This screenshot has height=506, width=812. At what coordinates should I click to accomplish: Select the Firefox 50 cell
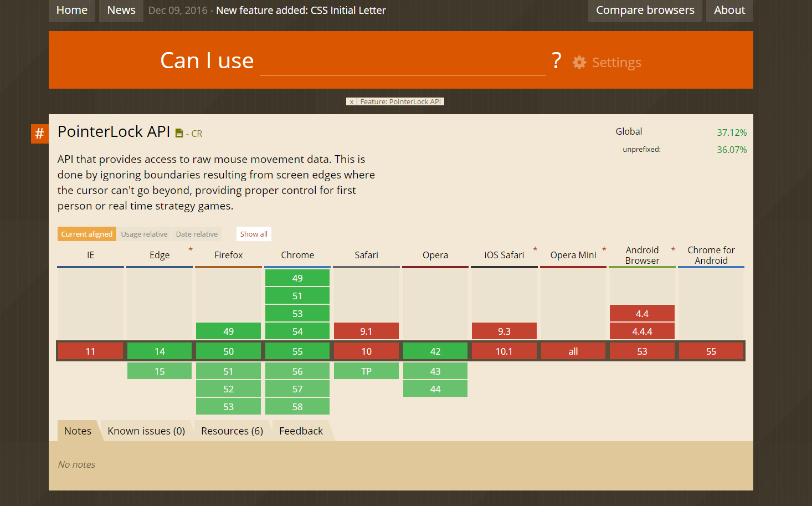point(228,351)
